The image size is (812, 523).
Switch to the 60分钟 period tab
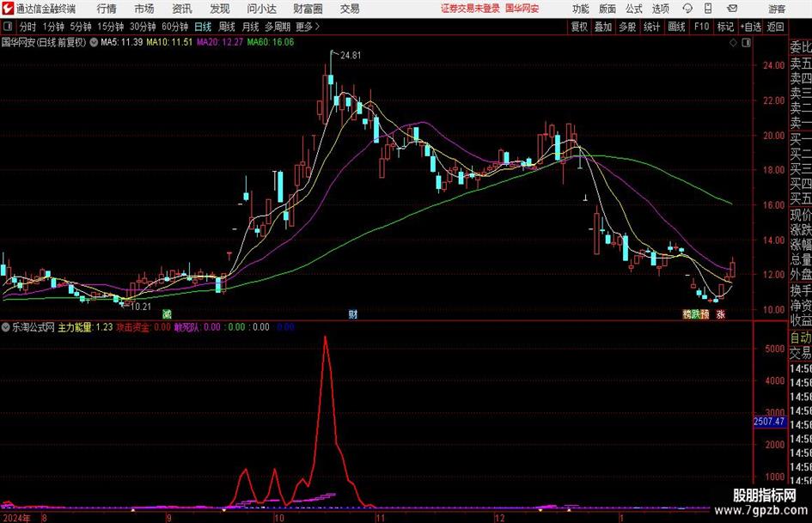click(175, 27)
